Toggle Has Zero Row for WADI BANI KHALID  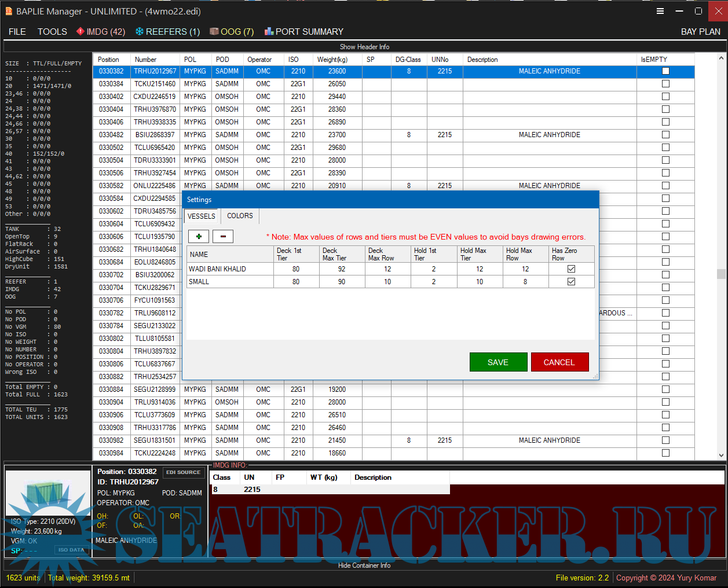point(571,269)
